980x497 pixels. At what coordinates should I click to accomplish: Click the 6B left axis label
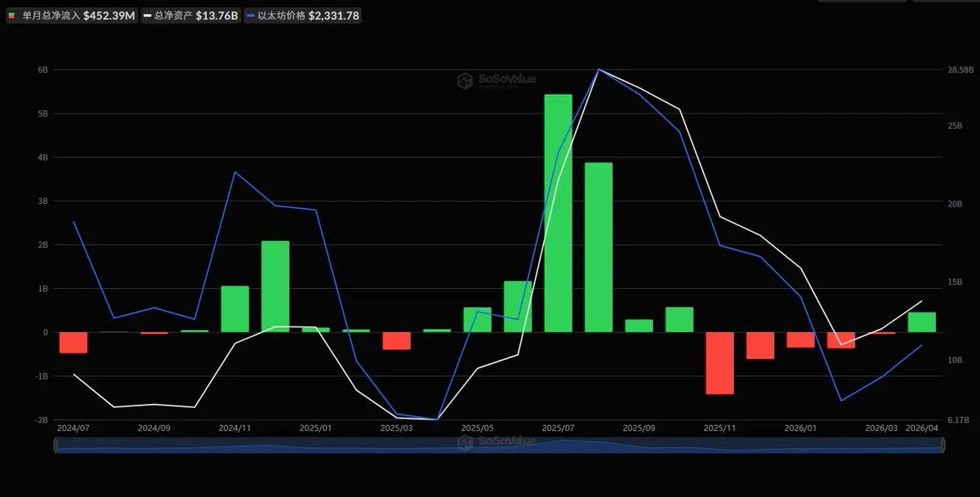43,70
